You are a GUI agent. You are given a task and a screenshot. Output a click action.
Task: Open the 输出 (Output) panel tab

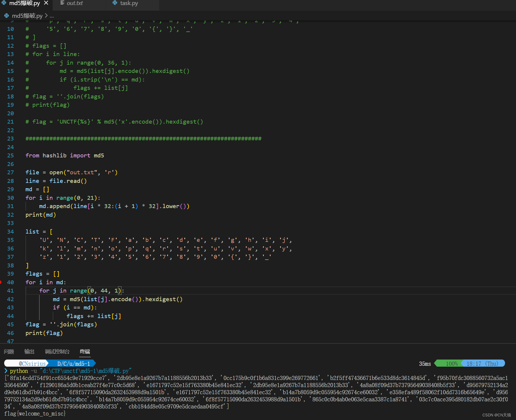29,352
